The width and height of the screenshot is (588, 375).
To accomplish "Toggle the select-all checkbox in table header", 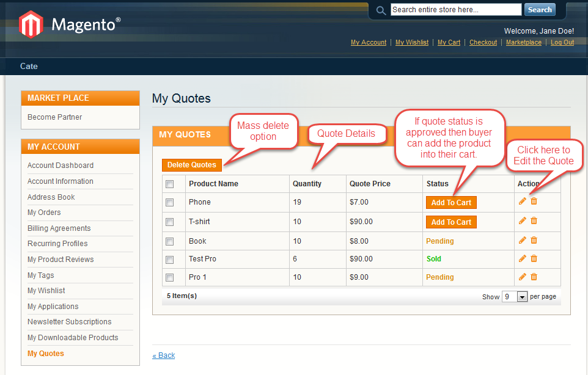I will point(170,184).
